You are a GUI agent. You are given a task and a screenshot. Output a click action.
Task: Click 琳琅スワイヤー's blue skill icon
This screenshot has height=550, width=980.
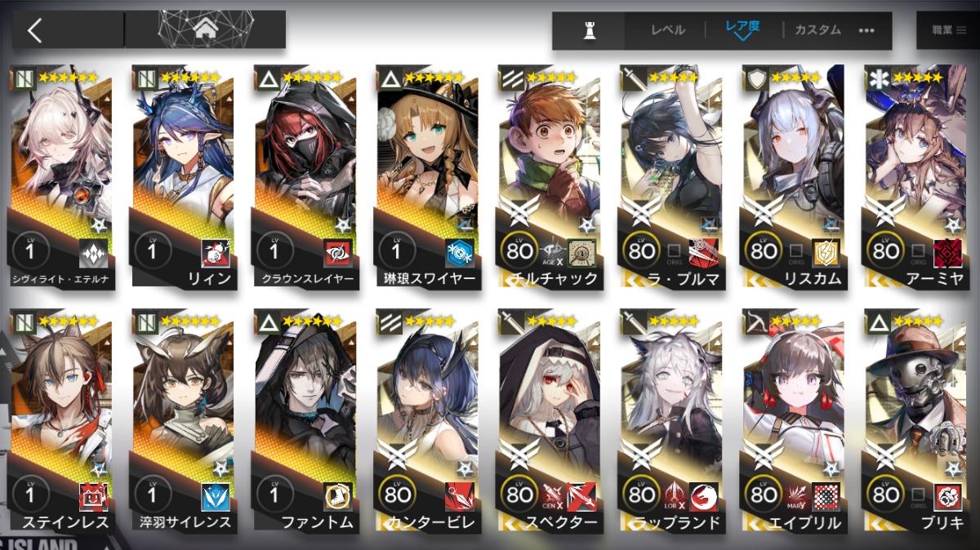point(460,253)
